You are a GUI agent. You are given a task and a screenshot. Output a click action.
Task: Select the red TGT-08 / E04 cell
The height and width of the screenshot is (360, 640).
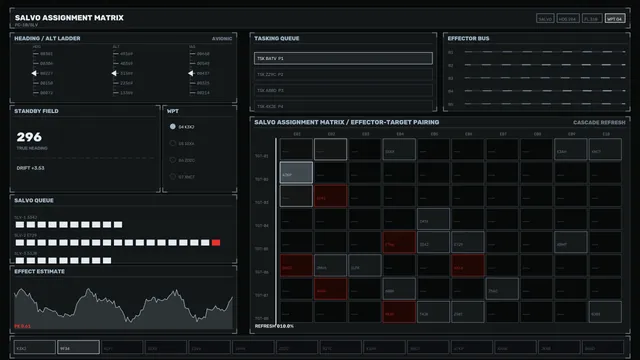coord(399,312)
